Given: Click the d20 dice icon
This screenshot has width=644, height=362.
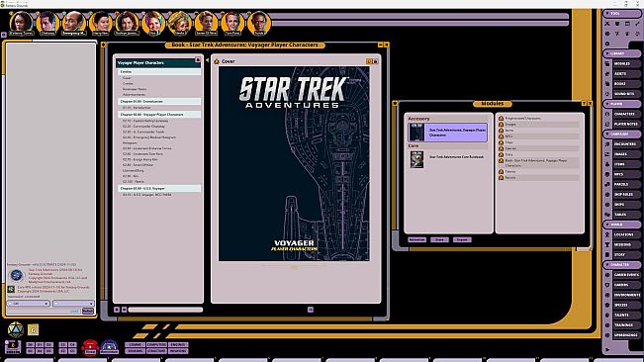Looking at the screenshot, I should [x=15, y=329].
